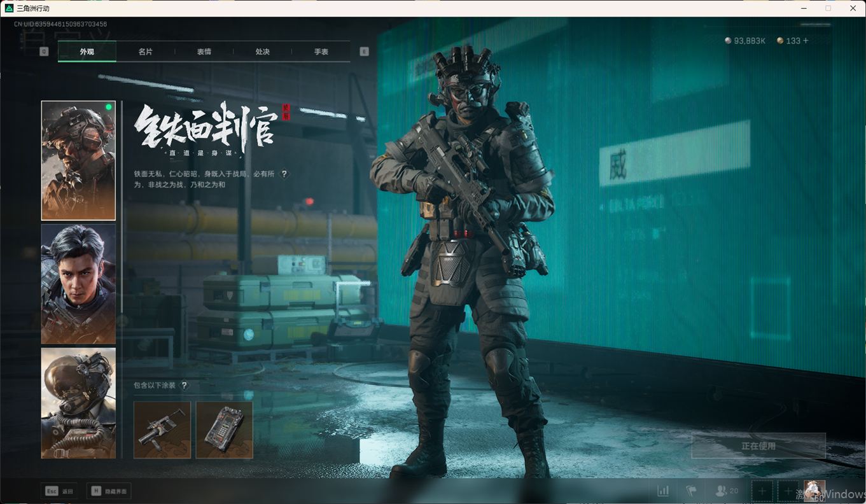Image resolution: width=866 pixels, height=504 pixels.
Task: Switch to the 外观 tab
Action: click(x=87, y=52)
